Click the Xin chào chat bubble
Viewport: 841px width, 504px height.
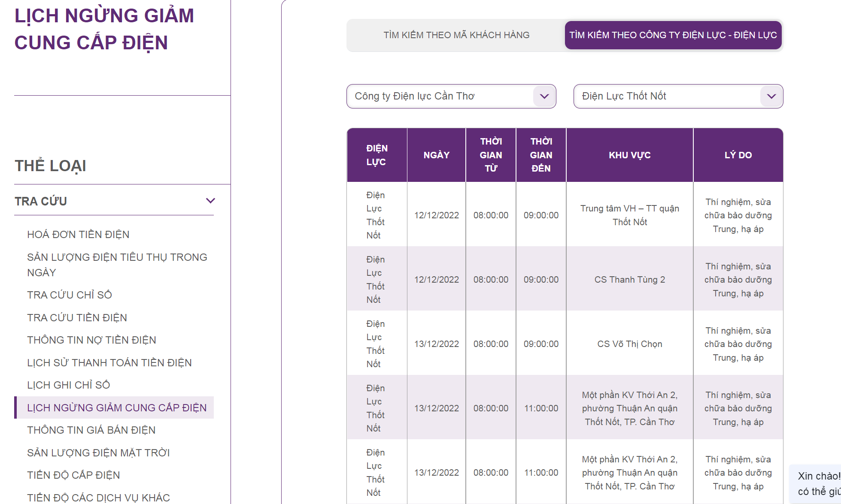(x=818, y=483)
